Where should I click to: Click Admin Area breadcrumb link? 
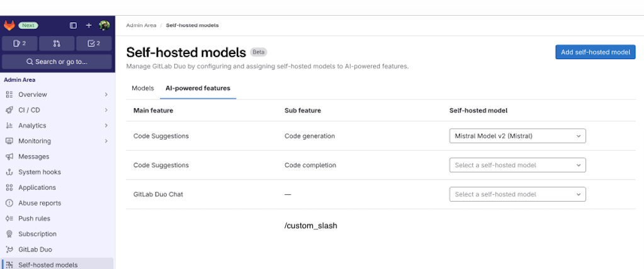(140, 25)
